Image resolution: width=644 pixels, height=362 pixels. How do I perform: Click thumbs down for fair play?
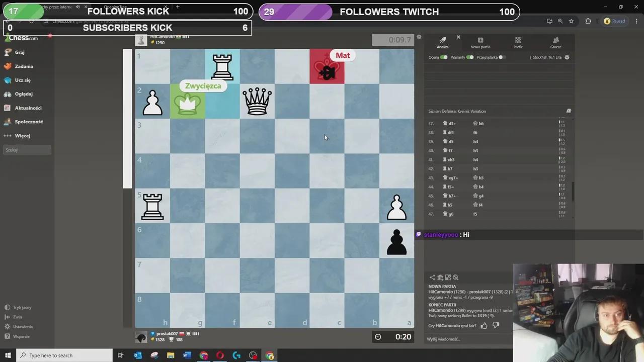click(496, 326)
